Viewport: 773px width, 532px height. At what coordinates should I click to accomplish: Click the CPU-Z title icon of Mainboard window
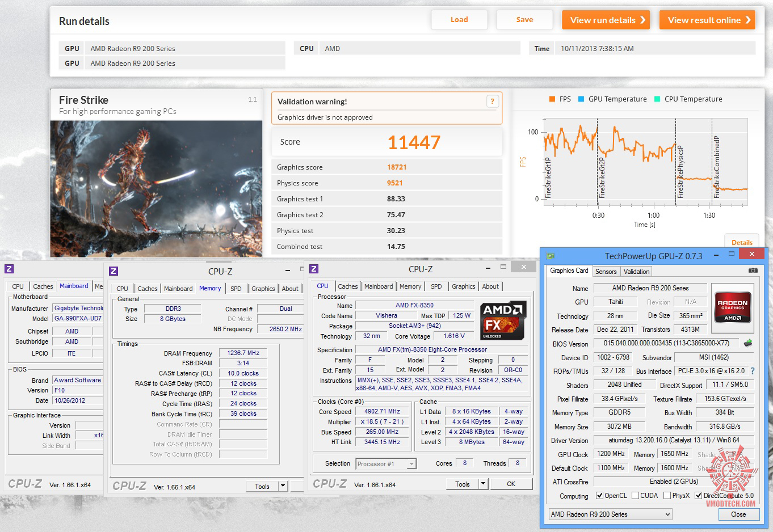(x=9, y=269)
